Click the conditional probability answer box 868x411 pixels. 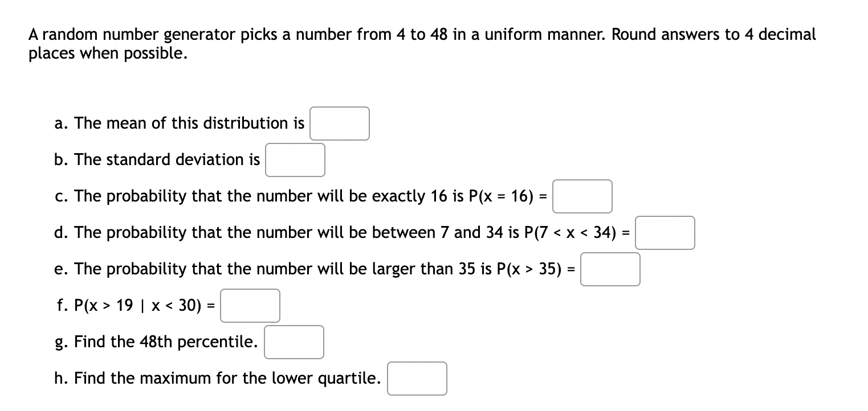(x=250, y=306)
